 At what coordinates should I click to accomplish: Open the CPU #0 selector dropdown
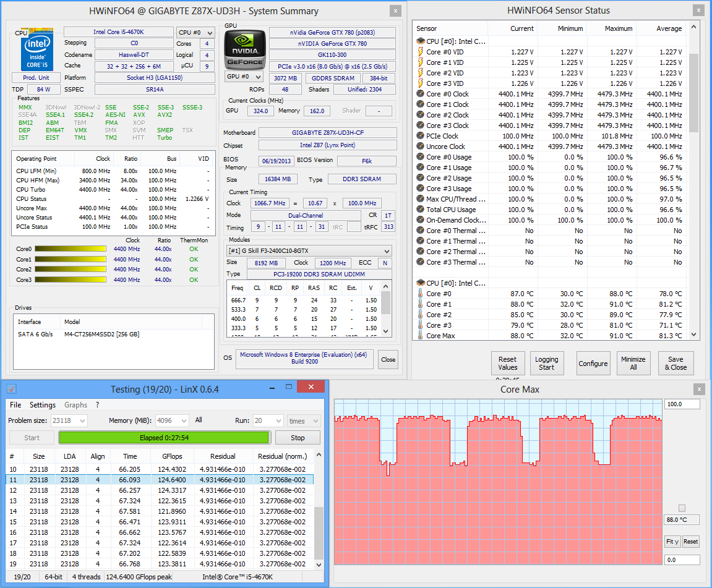195,32
